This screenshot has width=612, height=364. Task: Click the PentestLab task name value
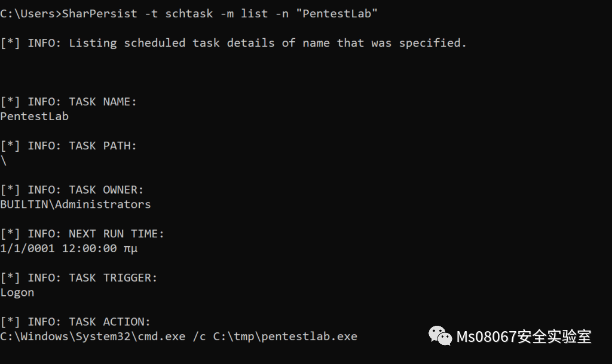[x=34, y=117]
